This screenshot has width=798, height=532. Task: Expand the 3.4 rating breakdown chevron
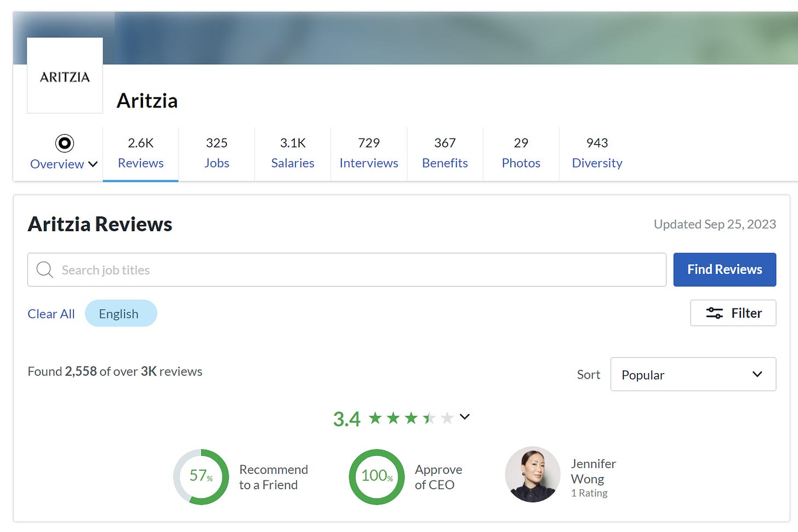(465, 417)
